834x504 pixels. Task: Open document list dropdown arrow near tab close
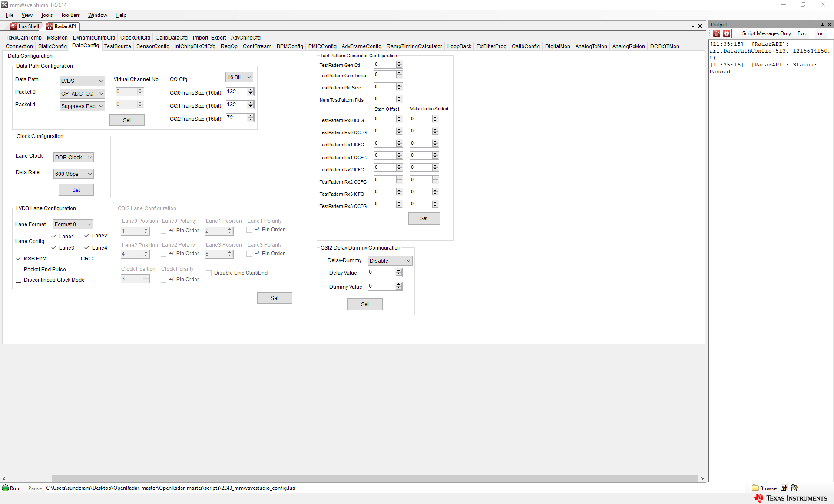693,26
